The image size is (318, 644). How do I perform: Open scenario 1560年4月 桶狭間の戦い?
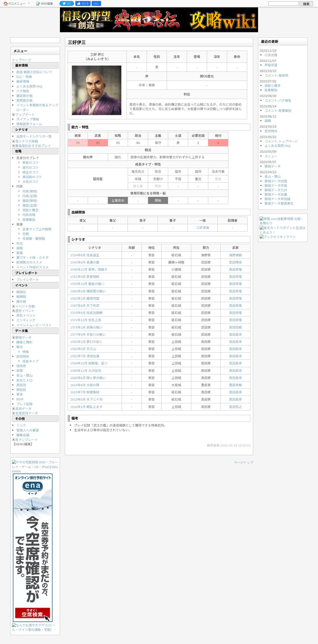88,291
